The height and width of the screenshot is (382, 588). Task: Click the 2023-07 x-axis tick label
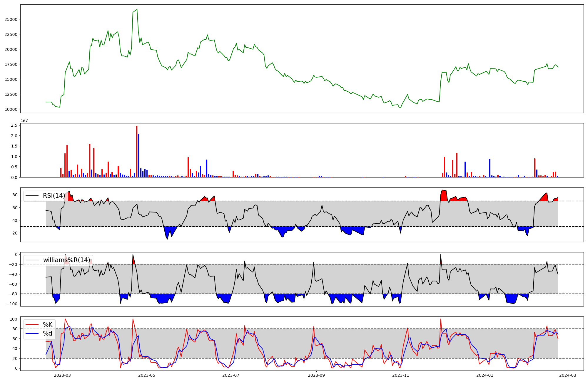(231, 375)
